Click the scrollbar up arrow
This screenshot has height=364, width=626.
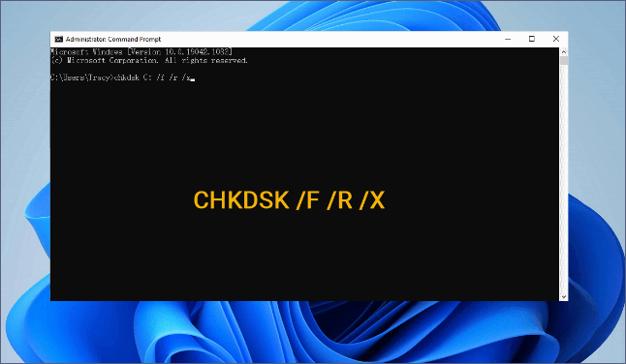coord(564,52)
